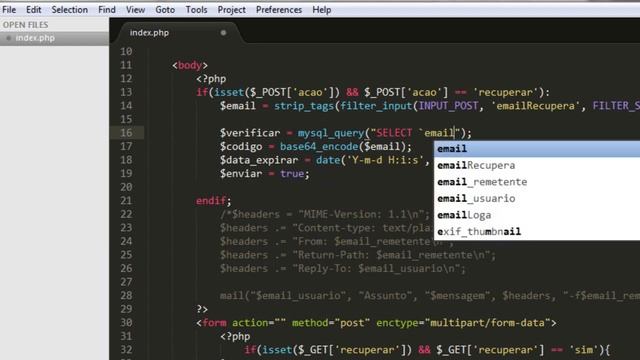The height and width of the screenshot is (360, 640).
Task: Click strip_tags on line 14
Action: [x=304, y=106]
